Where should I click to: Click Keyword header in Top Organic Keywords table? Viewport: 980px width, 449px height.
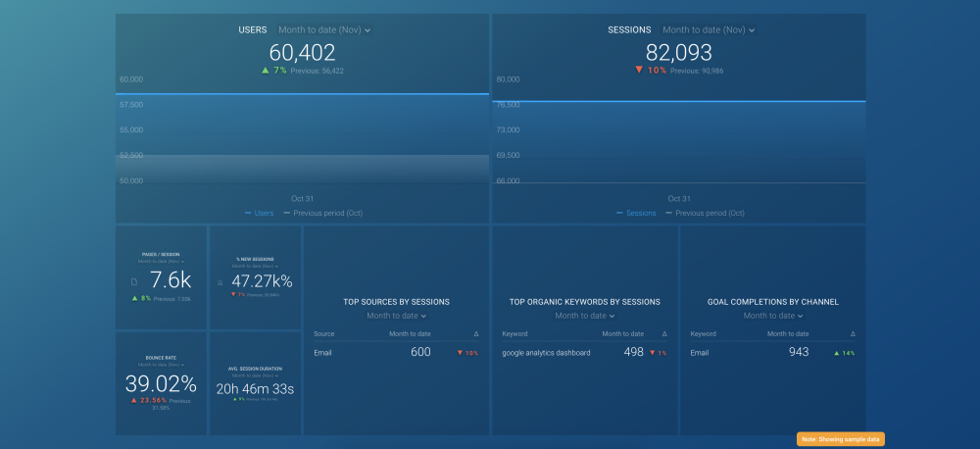514,334
